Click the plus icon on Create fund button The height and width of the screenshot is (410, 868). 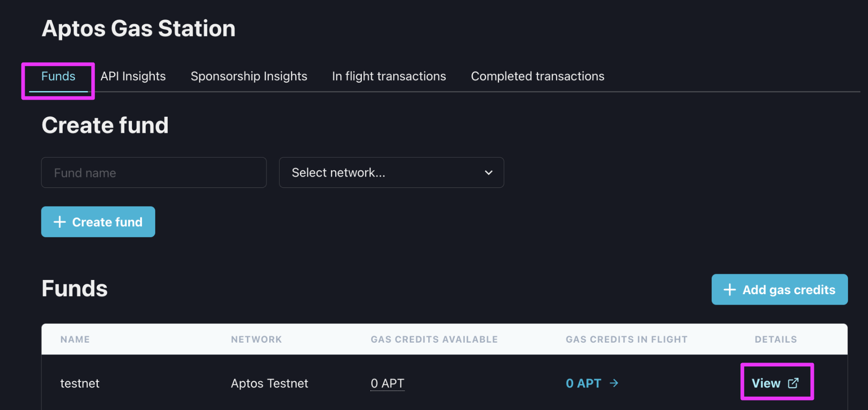click(x=59, y=222)
